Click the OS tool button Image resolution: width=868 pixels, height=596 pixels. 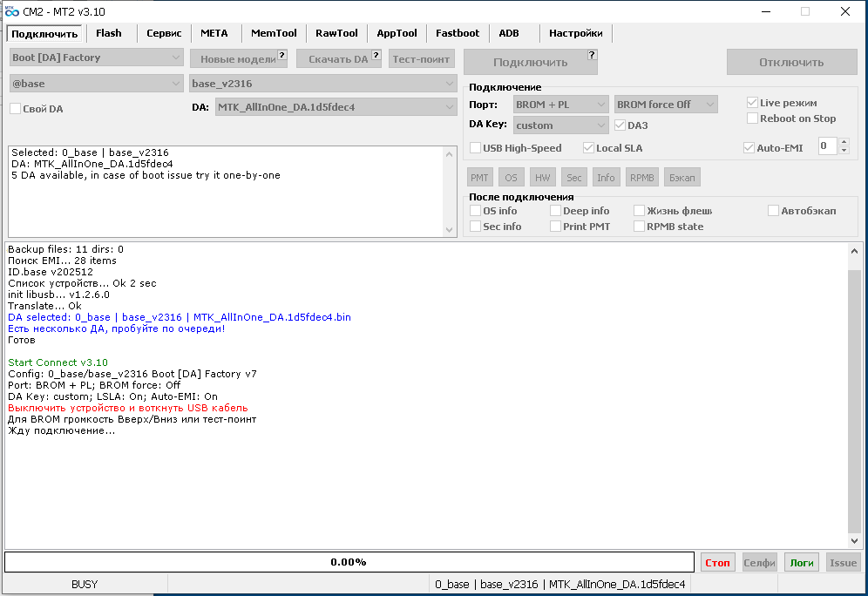pos(511,178)
